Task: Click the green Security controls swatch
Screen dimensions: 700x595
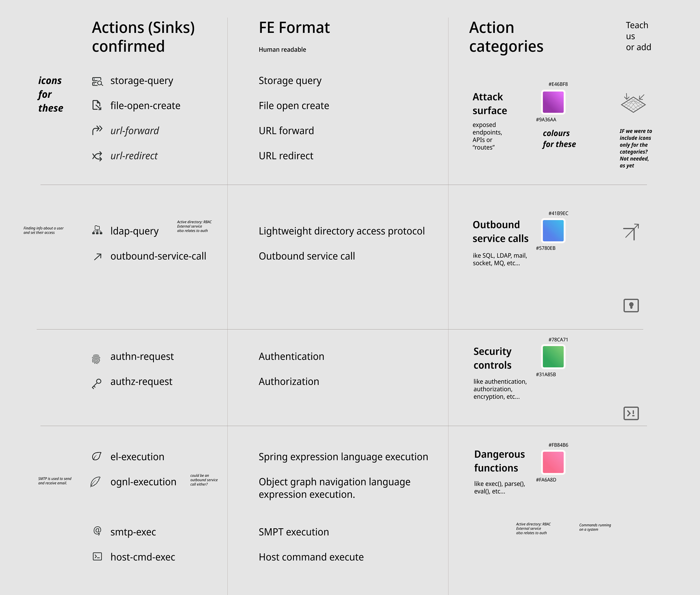Action: (553, 357)
